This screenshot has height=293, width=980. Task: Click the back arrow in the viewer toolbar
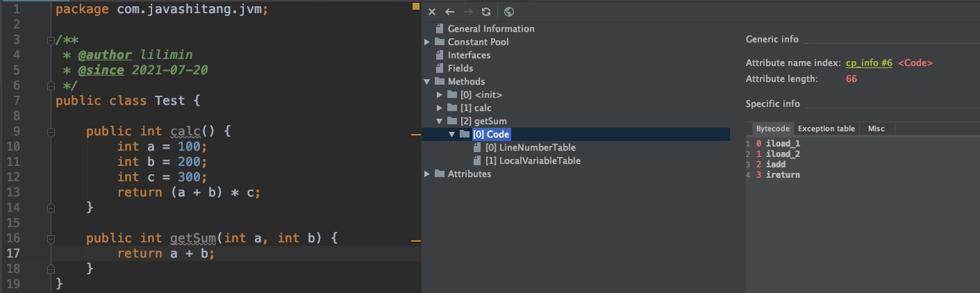tap(450, 12)
